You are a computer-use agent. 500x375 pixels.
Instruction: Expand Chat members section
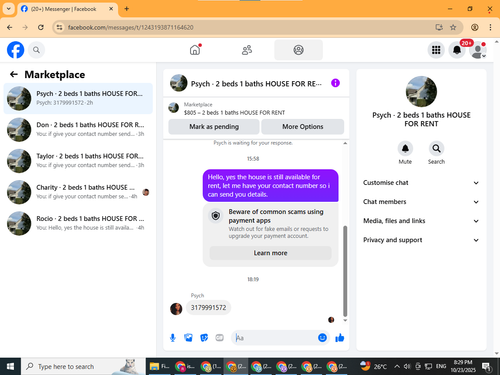tap(421, 202)
